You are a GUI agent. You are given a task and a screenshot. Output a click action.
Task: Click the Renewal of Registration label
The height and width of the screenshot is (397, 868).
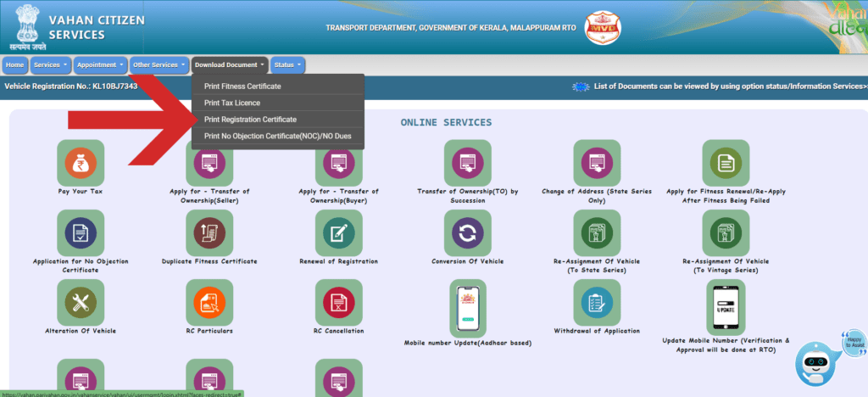[x=338, y=261]
